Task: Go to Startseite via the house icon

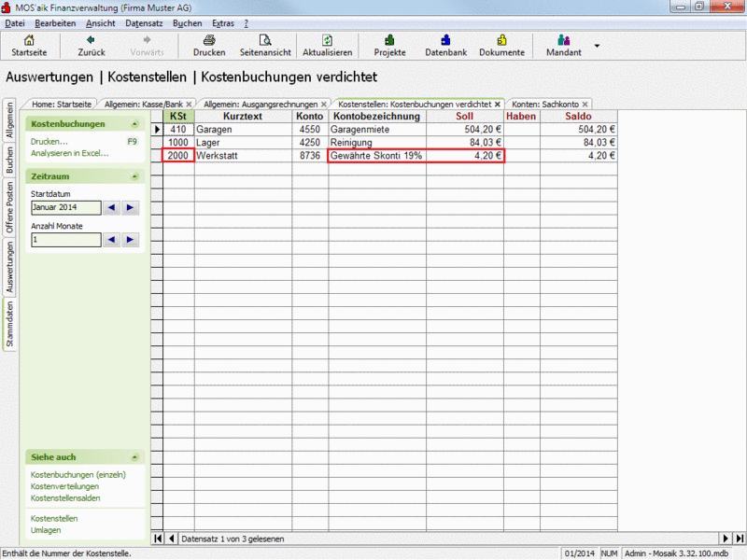Action: tap(29, 40)
